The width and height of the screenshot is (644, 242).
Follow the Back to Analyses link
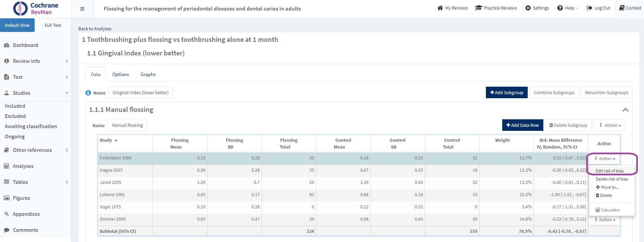coord(95,29)
